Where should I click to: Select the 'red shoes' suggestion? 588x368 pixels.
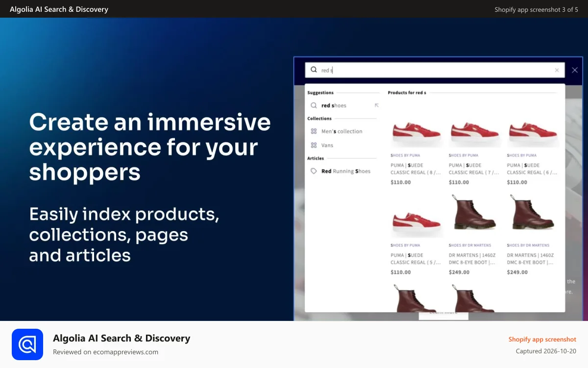coord(334,105)
